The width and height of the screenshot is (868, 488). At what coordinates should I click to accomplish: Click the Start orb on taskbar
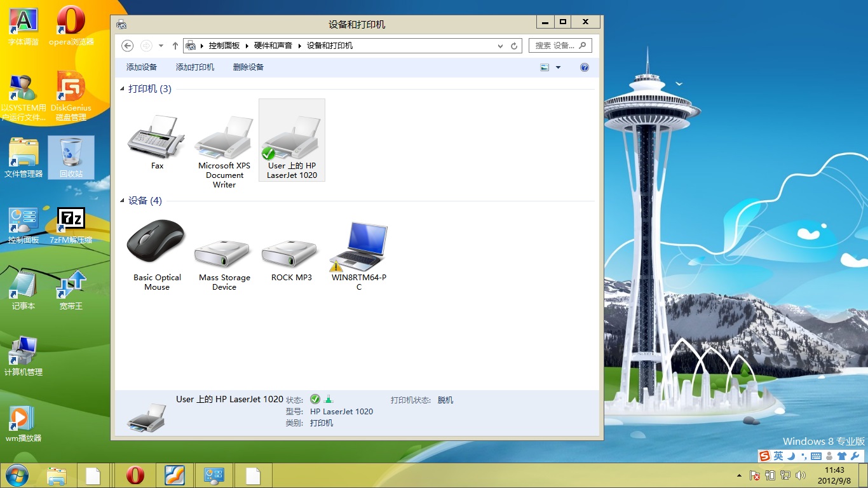pyautogui.click(x=16, y=475)
